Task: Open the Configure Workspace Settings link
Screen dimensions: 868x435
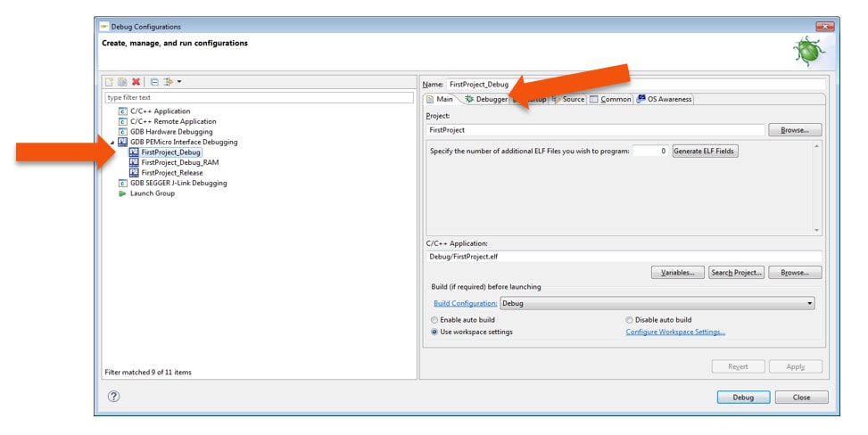Action: 675,332
